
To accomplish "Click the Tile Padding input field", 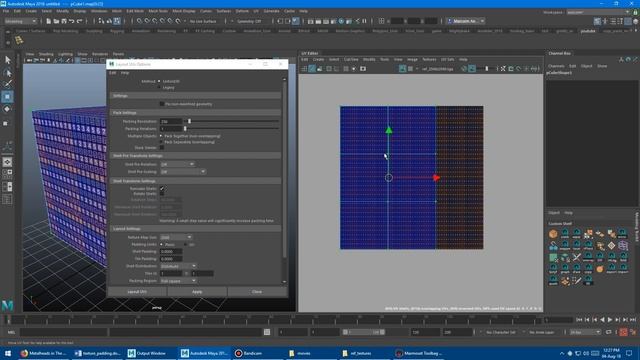I will (x=171, y=259).
